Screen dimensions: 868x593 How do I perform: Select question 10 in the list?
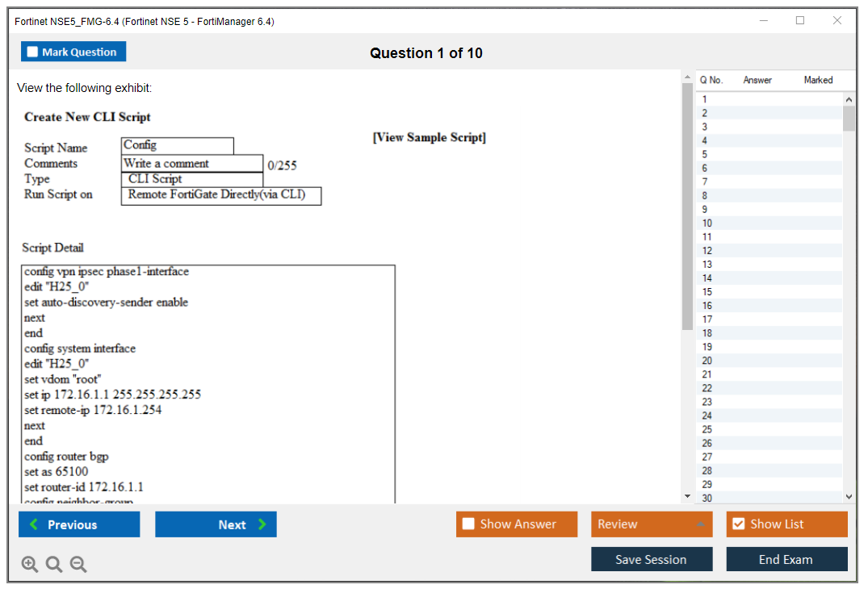707,223
